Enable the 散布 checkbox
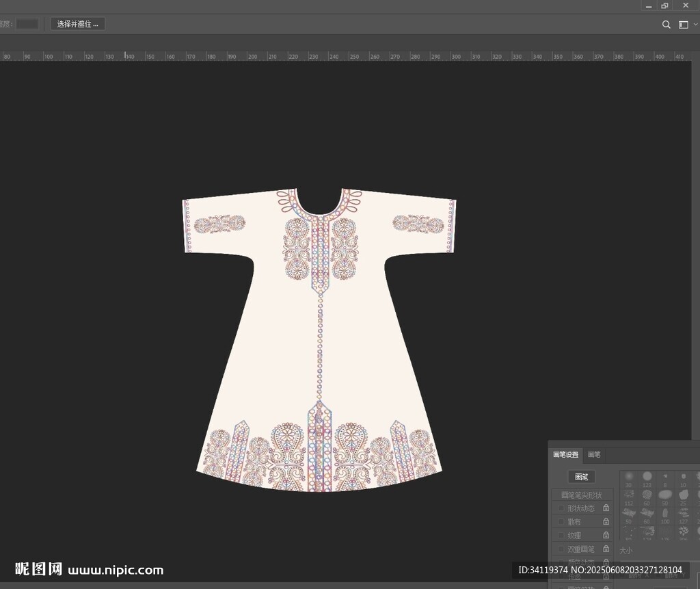 (x=561, y=522)
